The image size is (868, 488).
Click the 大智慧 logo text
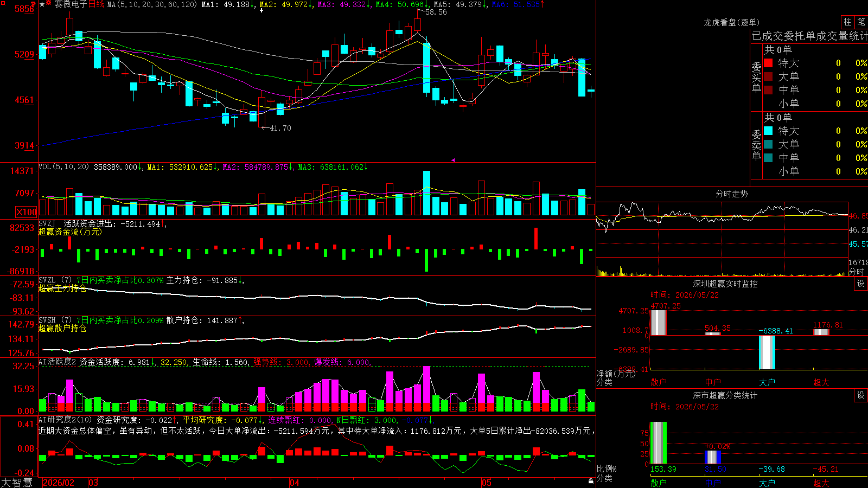pos(17,483)
